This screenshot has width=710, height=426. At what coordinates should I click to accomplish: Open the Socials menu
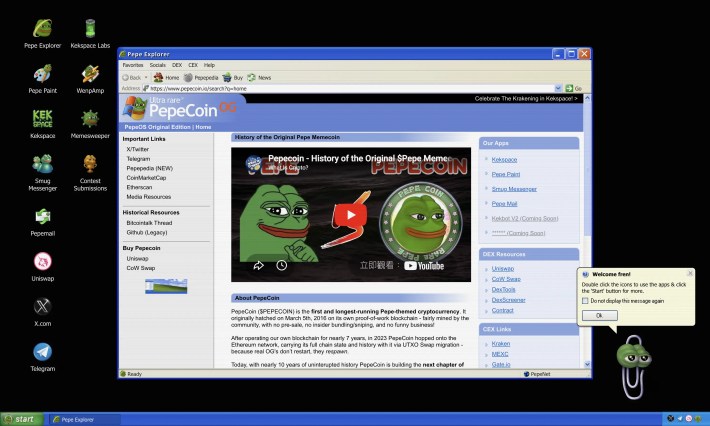point(158,65)
